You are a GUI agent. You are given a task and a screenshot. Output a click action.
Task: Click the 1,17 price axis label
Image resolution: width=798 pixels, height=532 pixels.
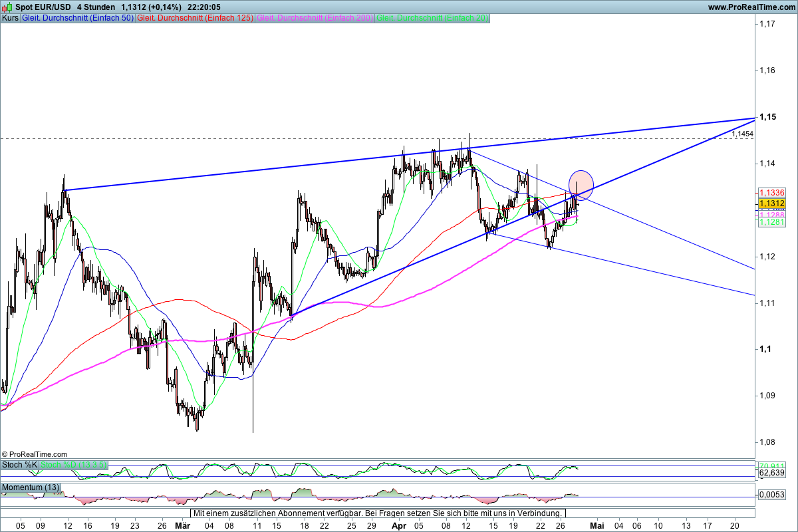click(767, 24)
